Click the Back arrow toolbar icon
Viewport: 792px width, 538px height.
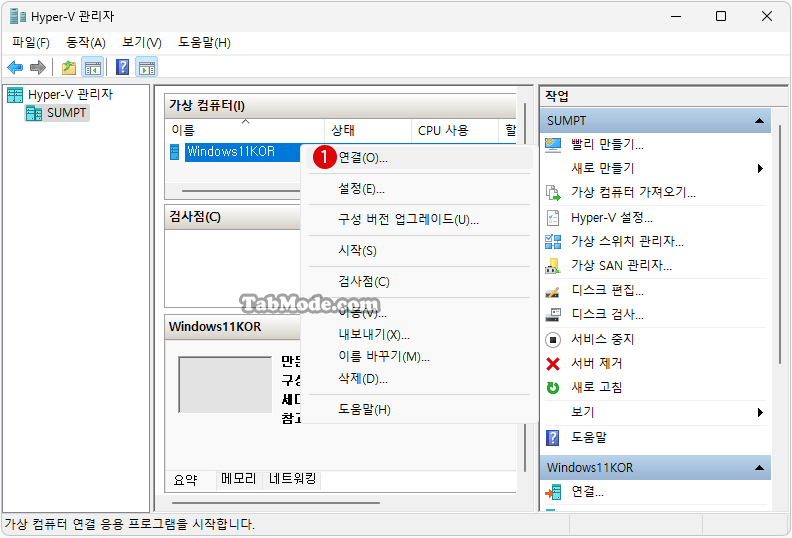(15, 67)
